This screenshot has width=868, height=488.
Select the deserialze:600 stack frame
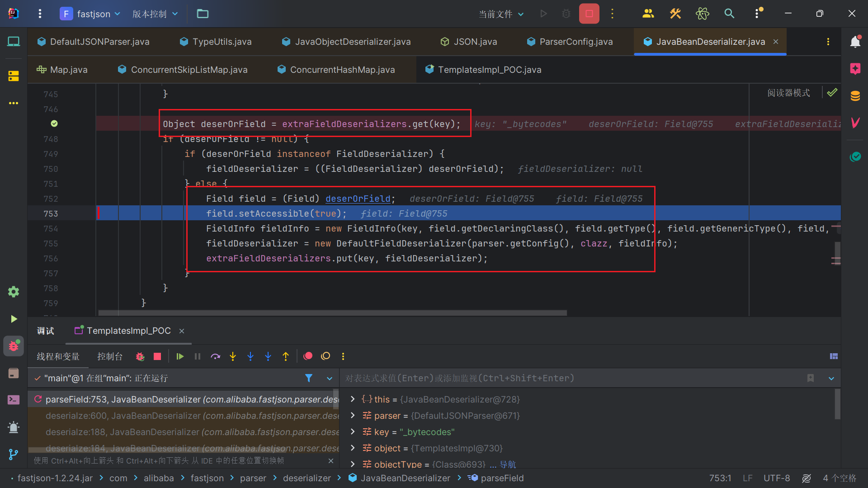pyautogui.click(x=183, y=416)
